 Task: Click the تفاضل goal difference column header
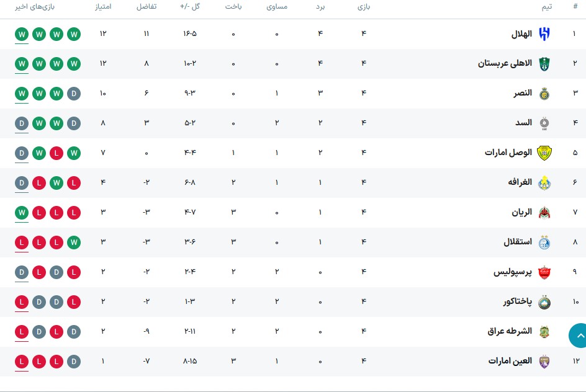pos(146,6)
